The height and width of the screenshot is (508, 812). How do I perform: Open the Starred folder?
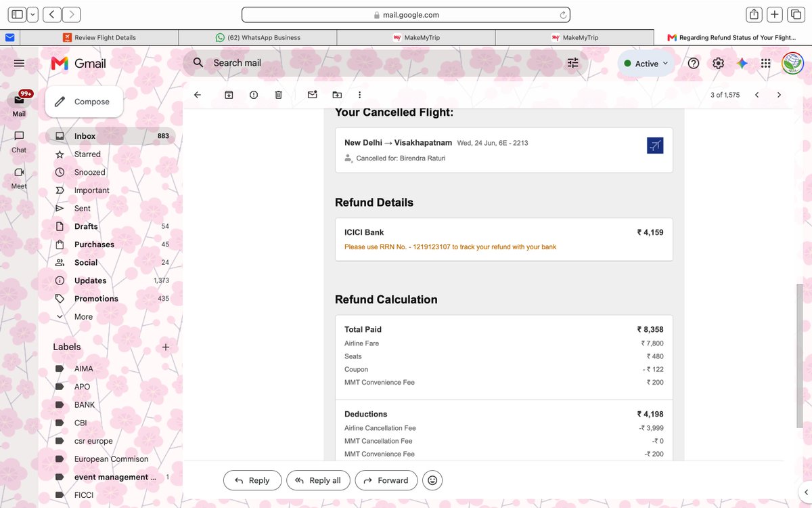point(110,154)
